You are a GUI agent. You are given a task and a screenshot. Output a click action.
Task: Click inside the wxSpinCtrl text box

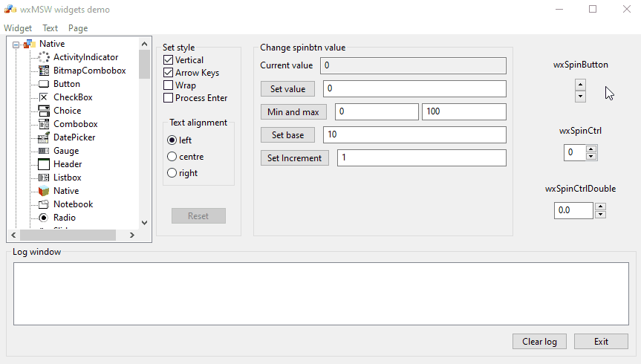point(575,152)
